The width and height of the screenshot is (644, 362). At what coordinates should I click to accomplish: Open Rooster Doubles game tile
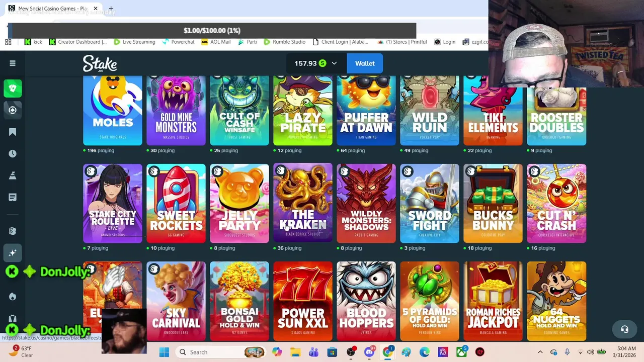tap(556, 116)
